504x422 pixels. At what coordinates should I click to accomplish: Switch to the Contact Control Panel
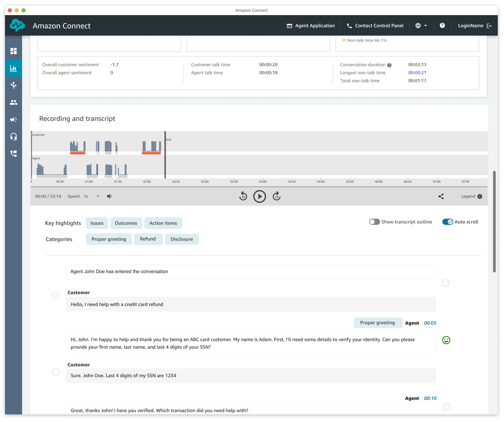coord(375,26)
